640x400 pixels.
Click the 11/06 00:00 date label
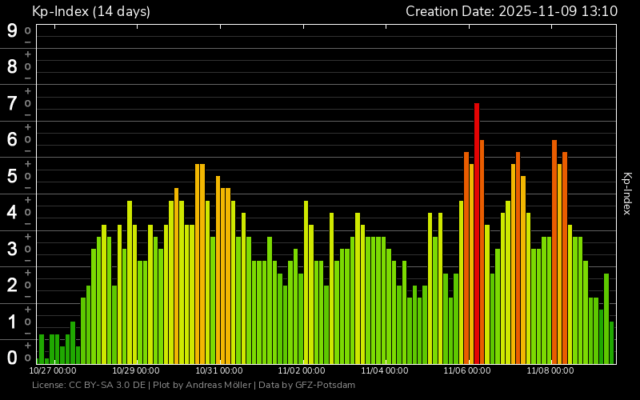(x=467, y=370)
